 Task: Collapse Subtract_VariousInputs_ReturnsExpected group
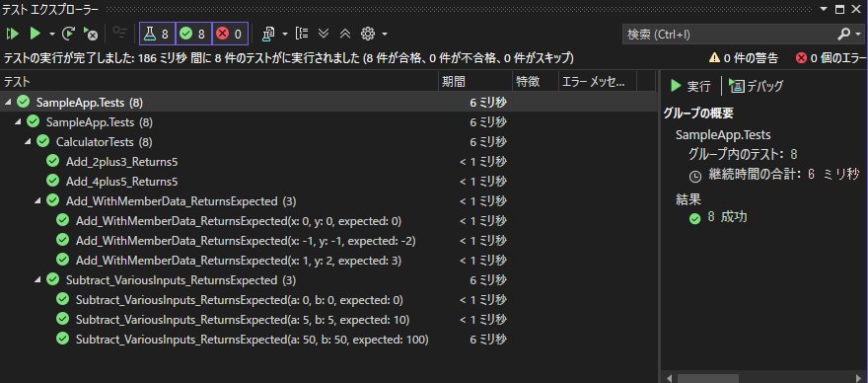(x=37, y=280)
